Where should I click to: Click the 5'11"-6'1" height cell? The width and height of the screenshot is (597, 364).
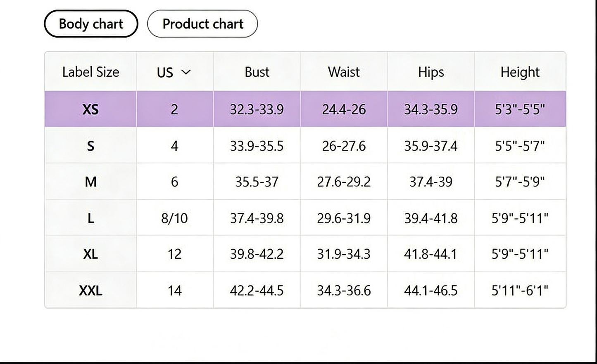pos(520,290)
